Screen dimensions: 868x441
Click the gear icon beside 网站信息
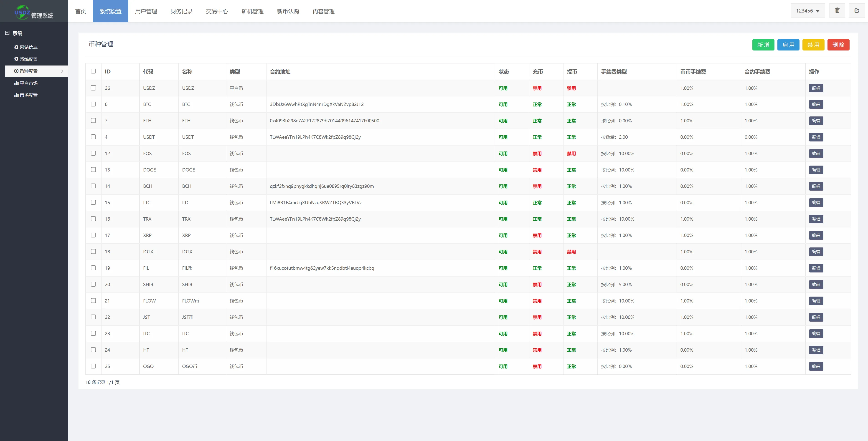tap(16, 47)
